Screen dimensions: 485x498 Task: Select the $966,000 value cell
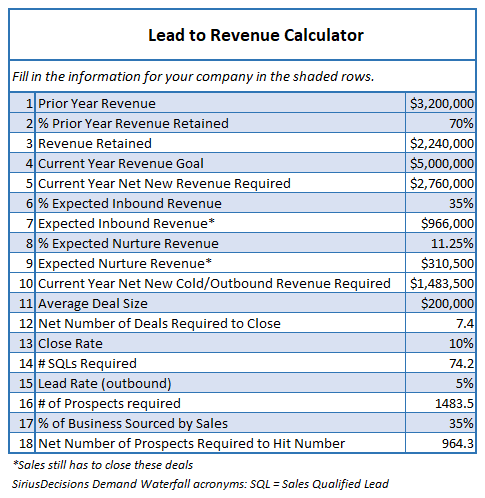tap(440, 223)
